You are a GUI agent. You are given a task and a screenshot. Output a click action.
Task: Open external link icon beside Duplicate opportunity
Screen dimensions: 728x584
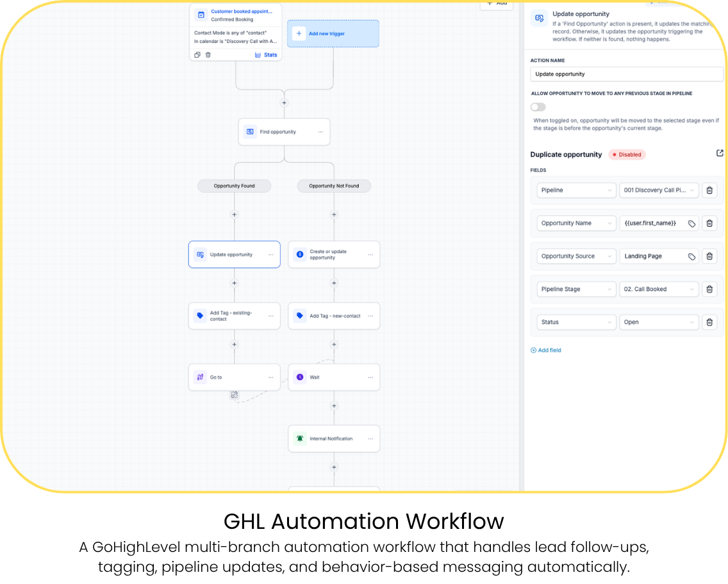click(720, 153)
